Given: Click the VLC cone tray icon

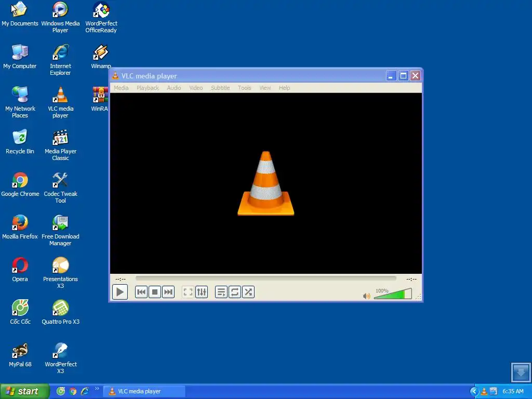Looking at the screenshot, I should tap(484, 392).
